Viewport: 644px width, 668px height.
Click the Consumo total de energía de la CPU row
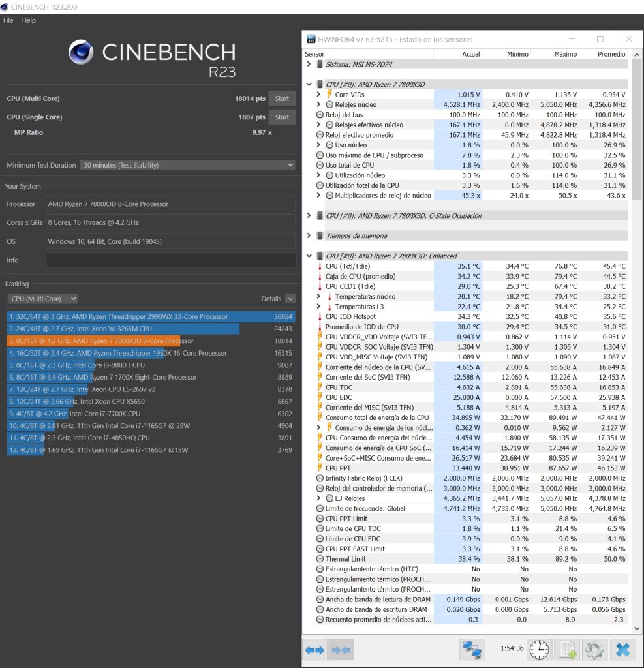click(x=471, y=417)
